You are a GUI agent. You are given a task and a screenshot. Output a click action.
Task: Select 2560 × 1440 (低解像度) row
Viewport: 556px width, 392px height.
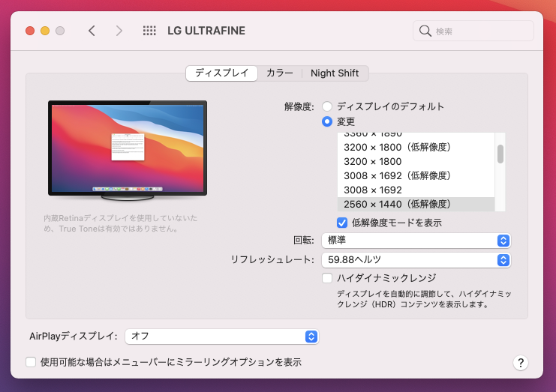click(416, 205)
